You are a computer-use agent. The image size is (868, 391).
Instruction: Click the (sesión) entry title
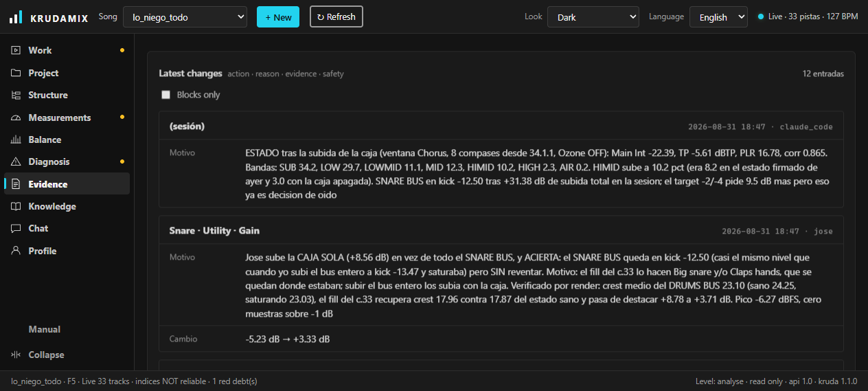[x=187, y=126]
